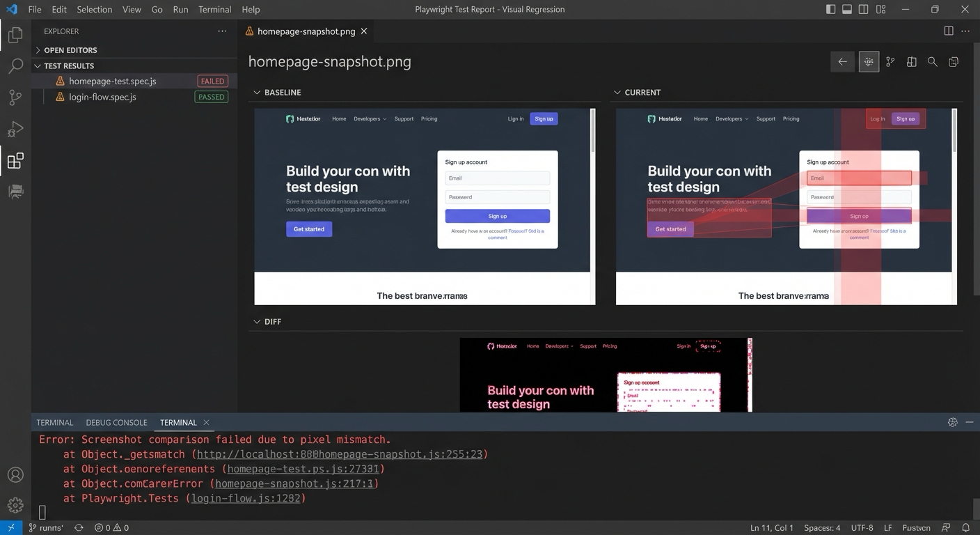This screenshot has width=980, height=535.
Task: Open the Extensions view icon
Action: click(15, 161)
